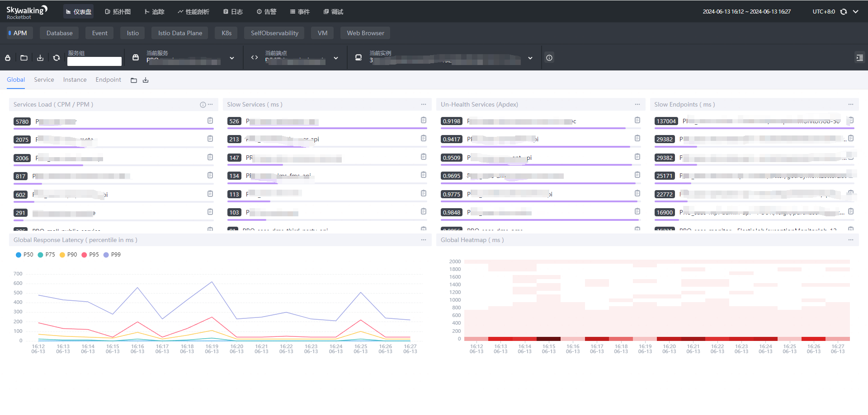868x415 pixels.
Task: Open Global Heatmap panel more options
Action: coord(851,240)
